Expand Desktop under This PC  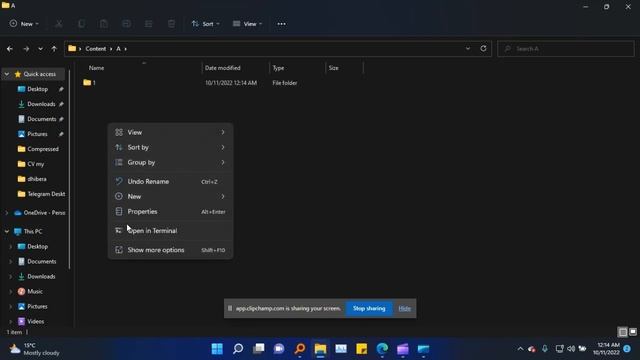(11, 247)
